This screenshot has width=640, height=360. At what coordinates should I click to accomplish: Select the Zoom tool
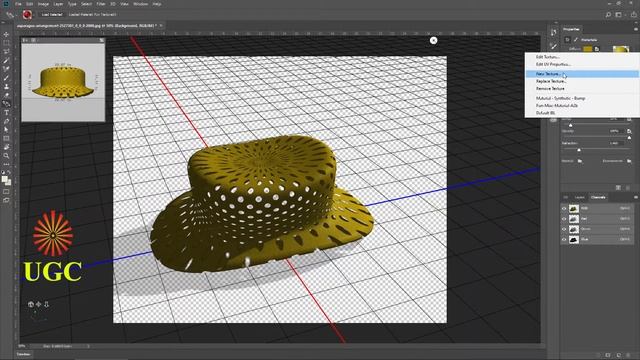click(x=6, y=156)
